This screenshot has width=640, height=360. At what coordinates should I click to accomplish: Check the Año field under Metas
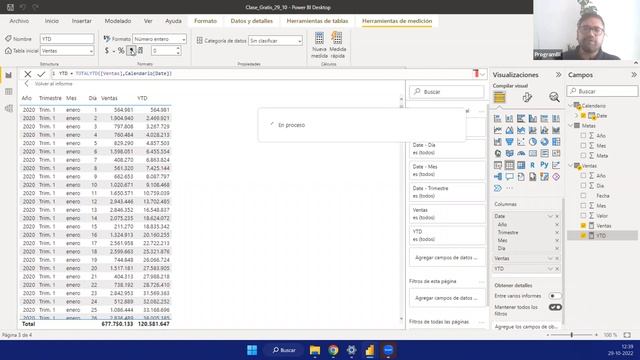click(583, 136)
